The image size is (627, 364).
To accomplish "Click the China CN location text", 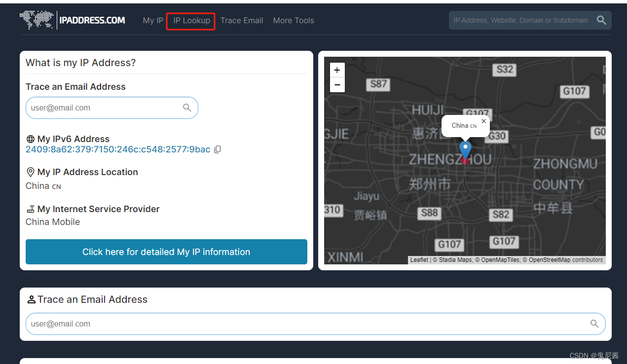I will [43, 186].
